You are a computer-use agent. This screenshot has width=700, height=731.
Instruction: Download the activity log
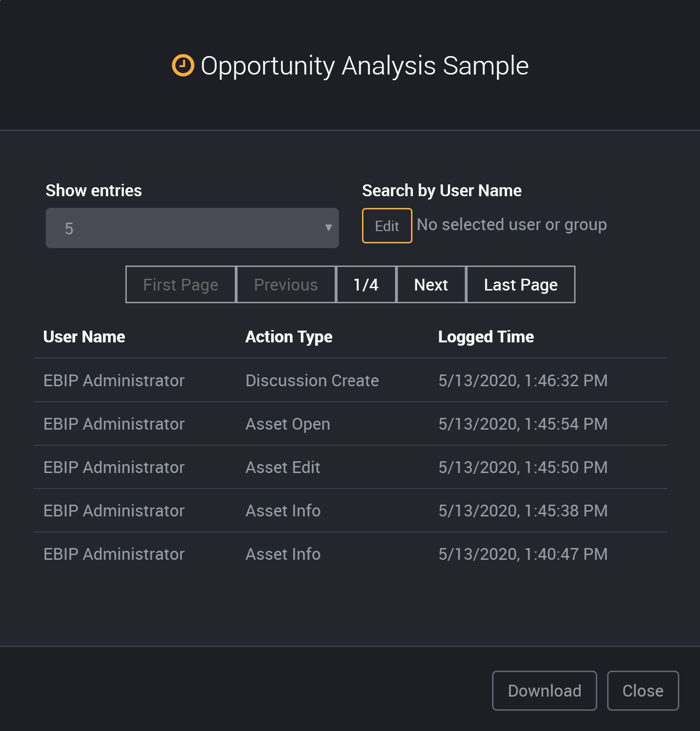click(x=544, y=690)
